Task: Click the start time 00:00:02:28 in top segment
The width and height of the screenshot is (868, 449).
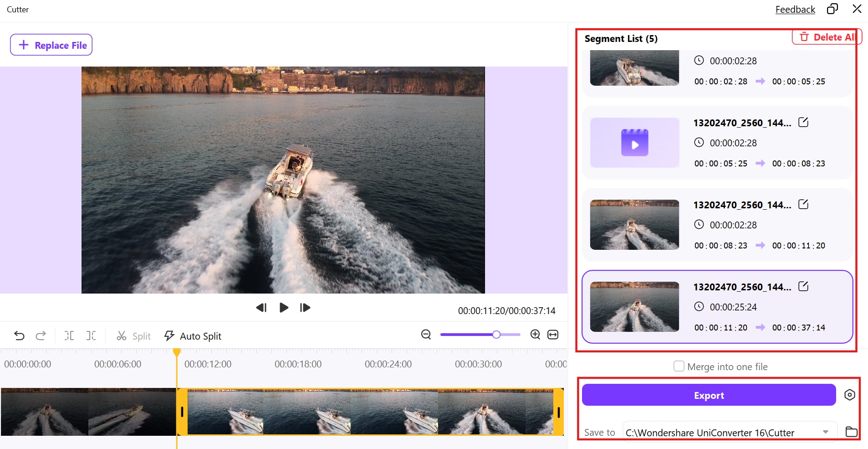Action: point(721,81)
